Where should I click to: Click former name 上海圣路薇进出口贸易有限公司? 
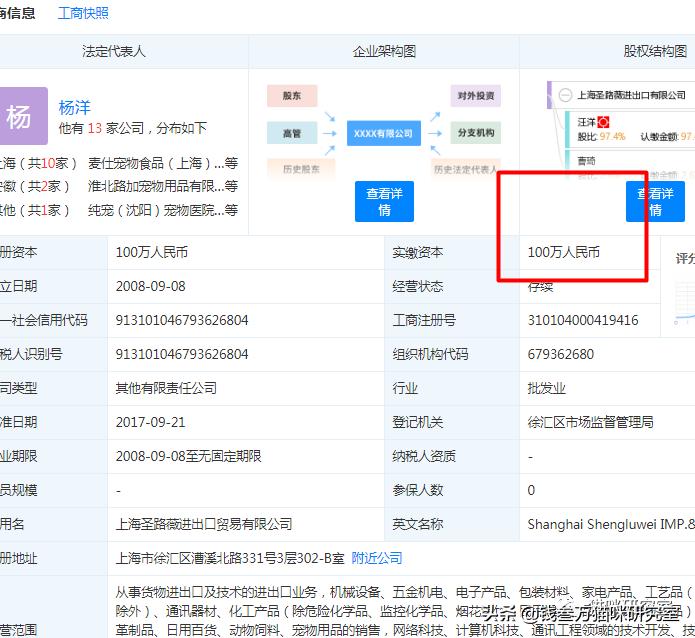click(x=204, y=524)
